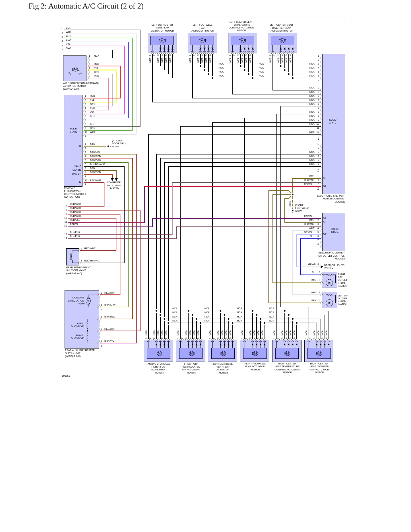Click the Active Charcoal Filter Flap motor symbol

point(159,353)
